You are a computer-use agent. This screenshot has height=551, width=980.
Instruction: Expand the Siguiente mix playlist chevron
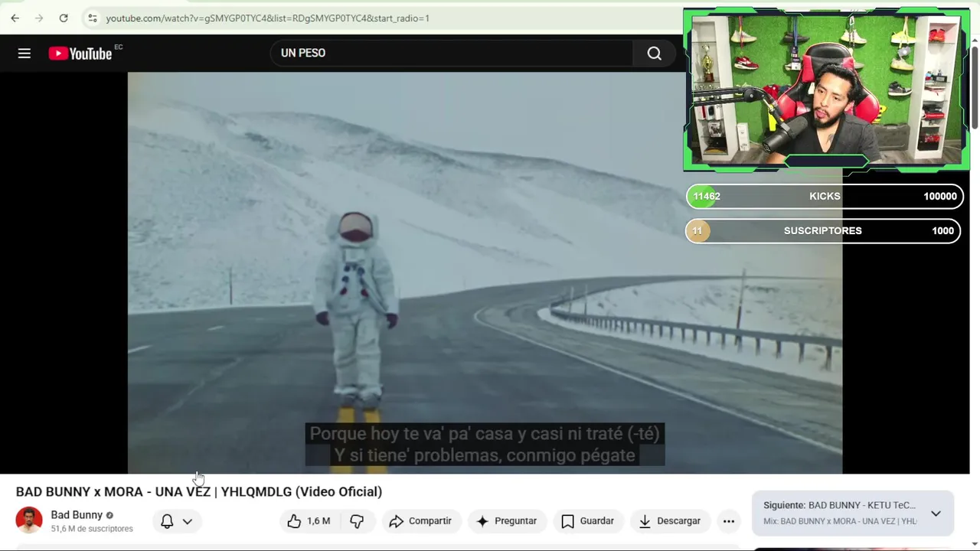coord(936,514)
